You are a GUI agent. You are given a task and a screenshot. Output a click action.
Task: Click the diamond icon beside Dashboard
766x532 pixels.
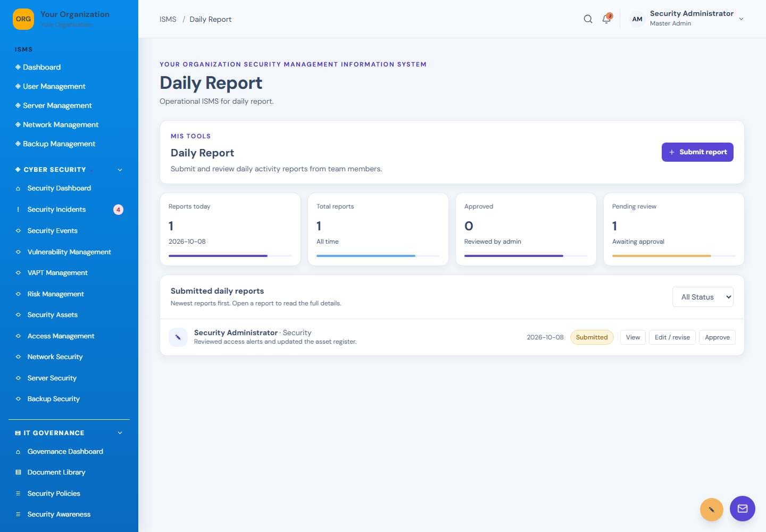[x=18, y=67]
